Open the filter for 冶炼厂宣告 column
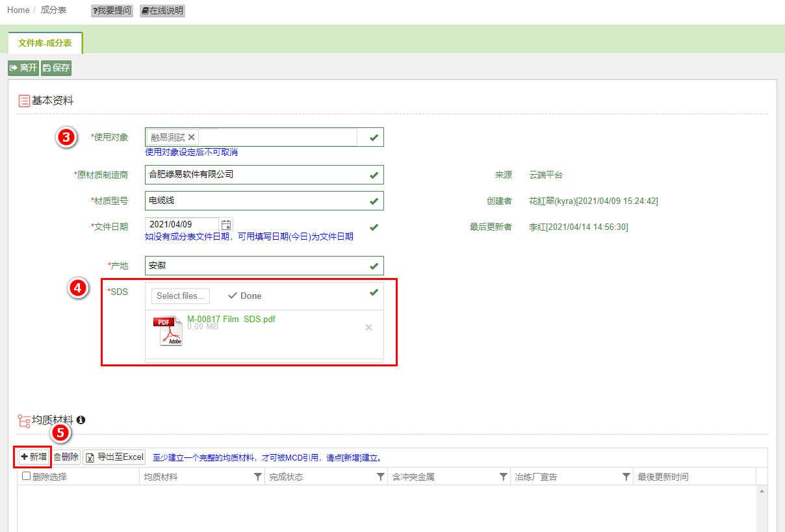Viewport: 785px width, 532px height. [626, 477]
